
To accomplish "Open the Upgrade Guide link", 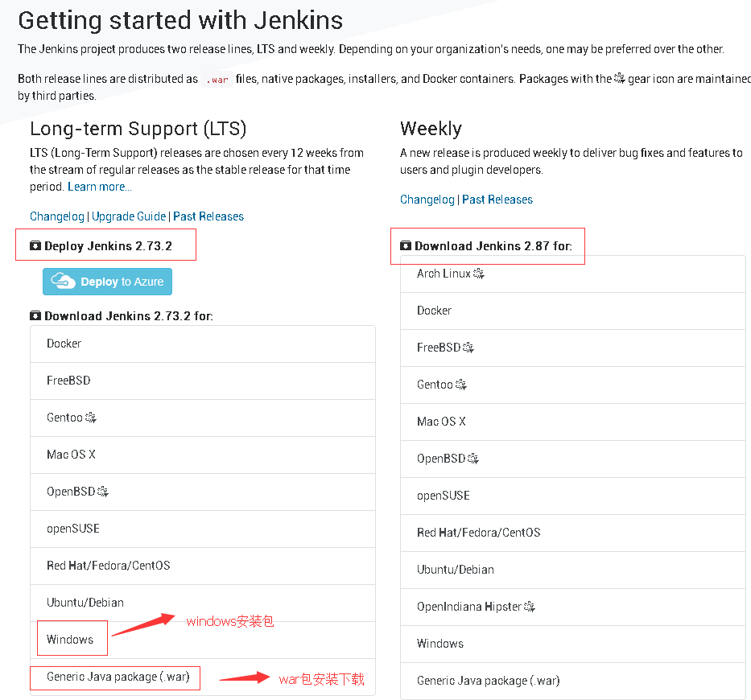I will pos(129,216).
